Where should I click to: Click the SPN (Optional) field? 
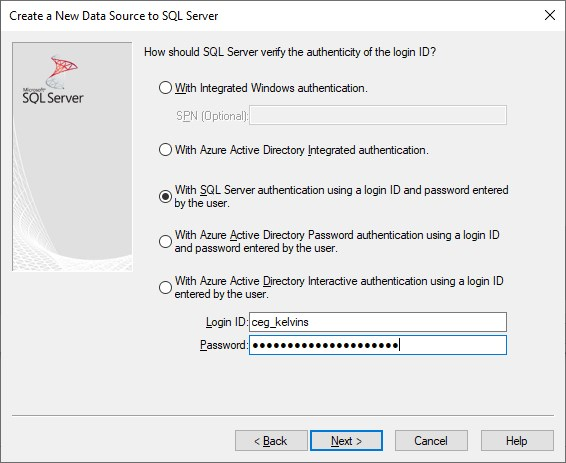click(x=378, y=115)
